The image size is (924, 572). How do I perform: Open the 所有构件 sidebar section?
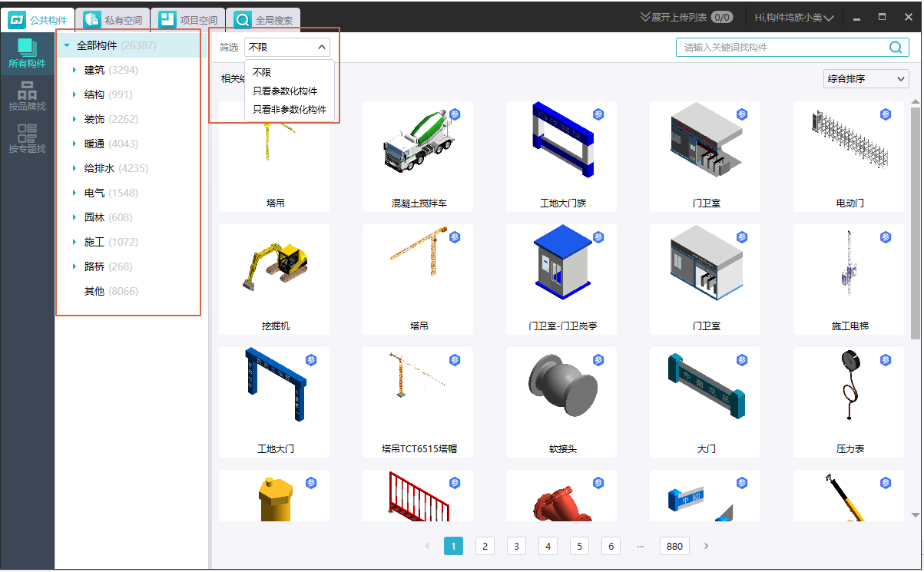coord(27,53)
